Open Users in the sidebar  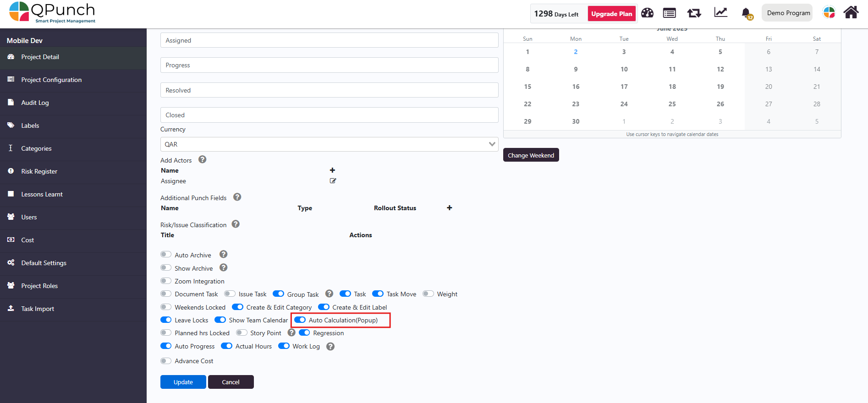tap(73, 217)
